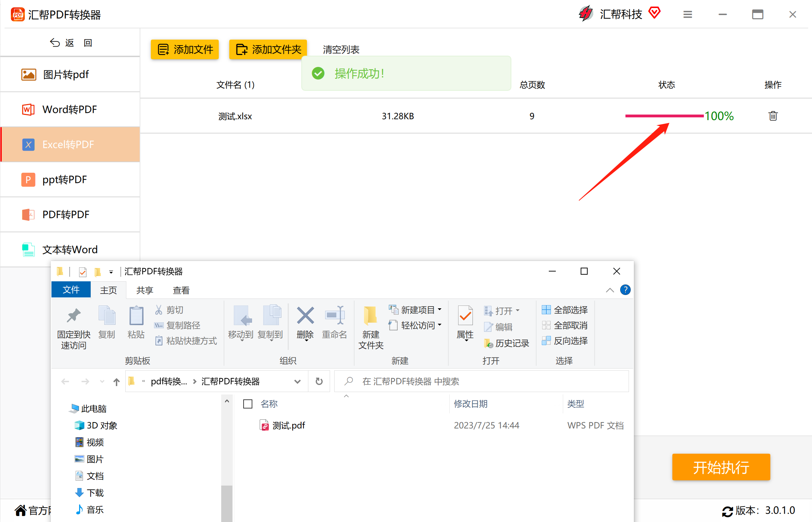The height and width of the screenshot is (522, 812).
Task: Click the 复制 icon in the ribbon
Action: (107, 315)
